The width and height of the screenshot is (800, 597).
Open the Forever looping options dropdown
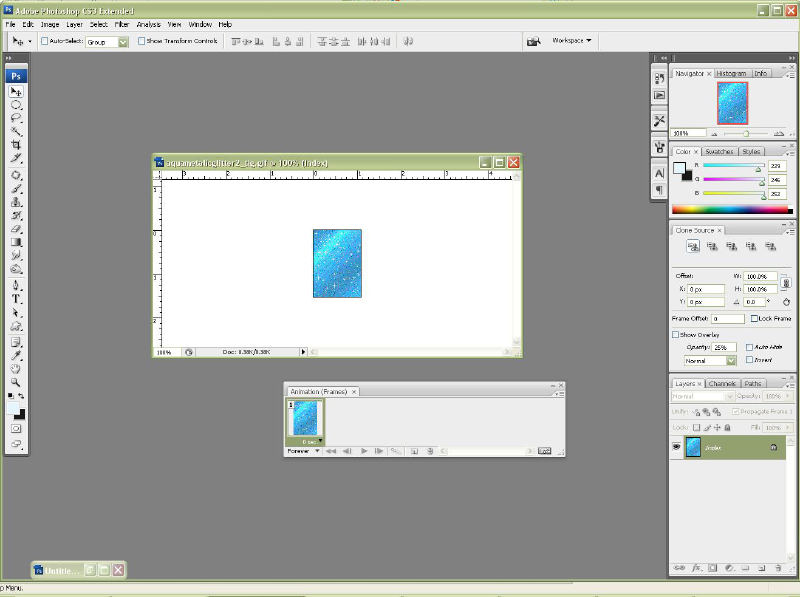click(x=303, y=451)
